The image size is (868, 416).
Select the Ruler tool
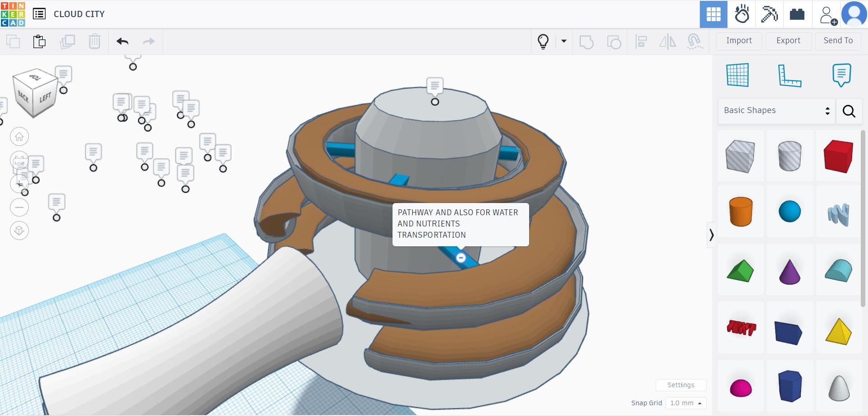click(790, 75)
